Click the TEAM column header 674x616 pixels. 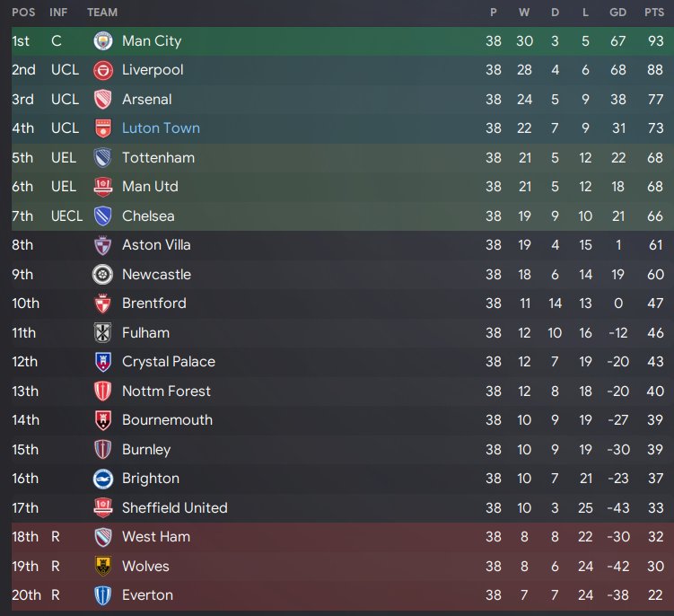pyautogui.click(x=102, y=13)
